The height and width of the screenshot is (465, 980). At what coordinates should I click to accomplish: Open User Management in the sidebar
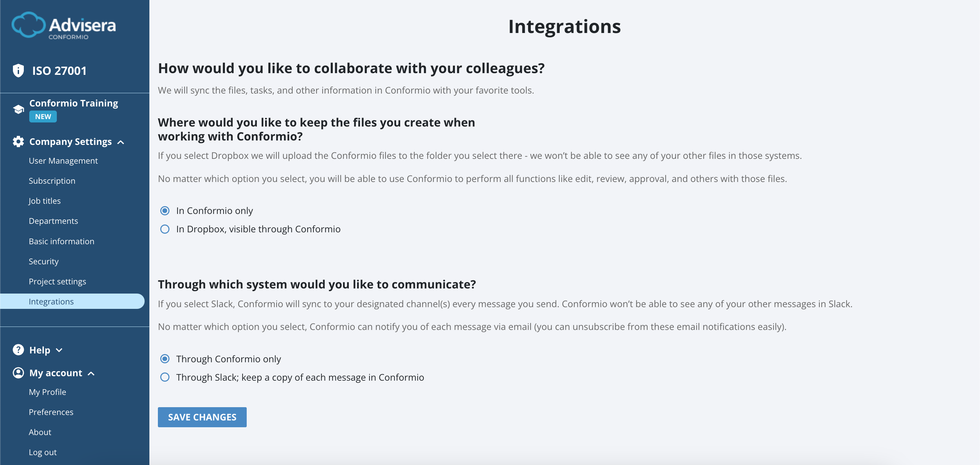(63, 161)
